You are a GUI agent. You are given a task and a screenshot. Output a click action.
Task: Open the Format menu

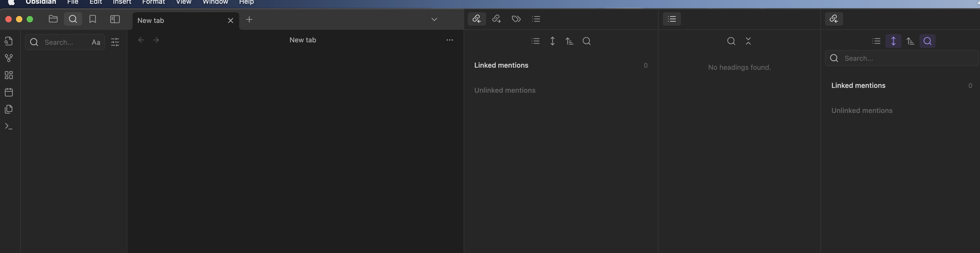153,2
